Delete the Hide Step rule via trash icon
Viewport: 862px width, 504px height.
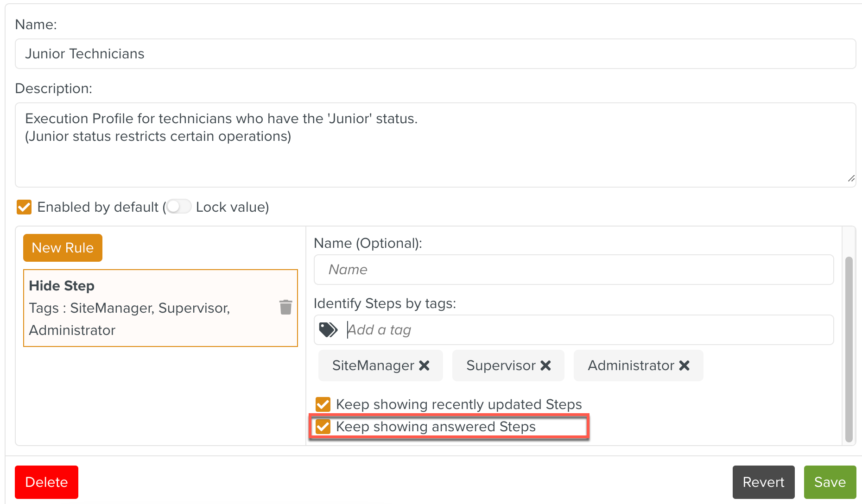pyautogui.click(x=285, y=307)
